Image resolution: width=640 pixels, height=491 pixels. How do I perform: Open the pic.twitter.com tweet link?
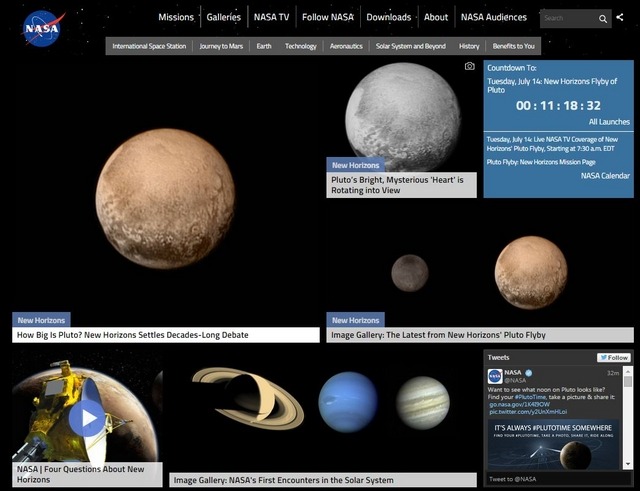[528, 411]
